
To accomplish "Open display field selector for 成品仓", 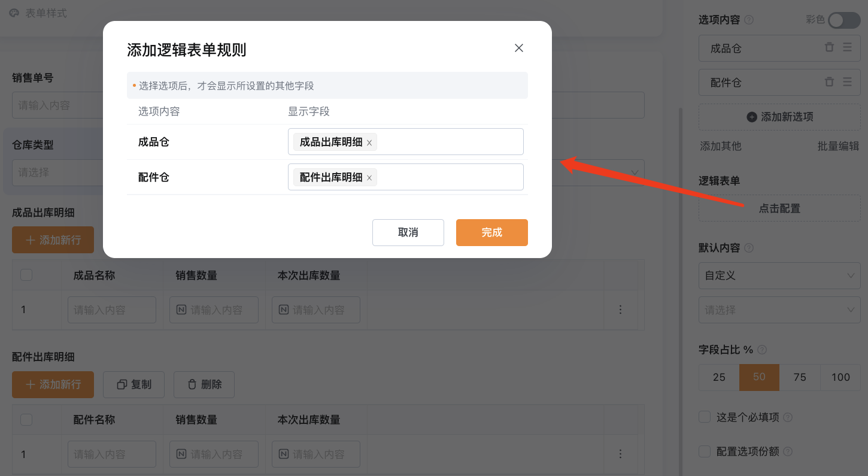I will [406, 142].
